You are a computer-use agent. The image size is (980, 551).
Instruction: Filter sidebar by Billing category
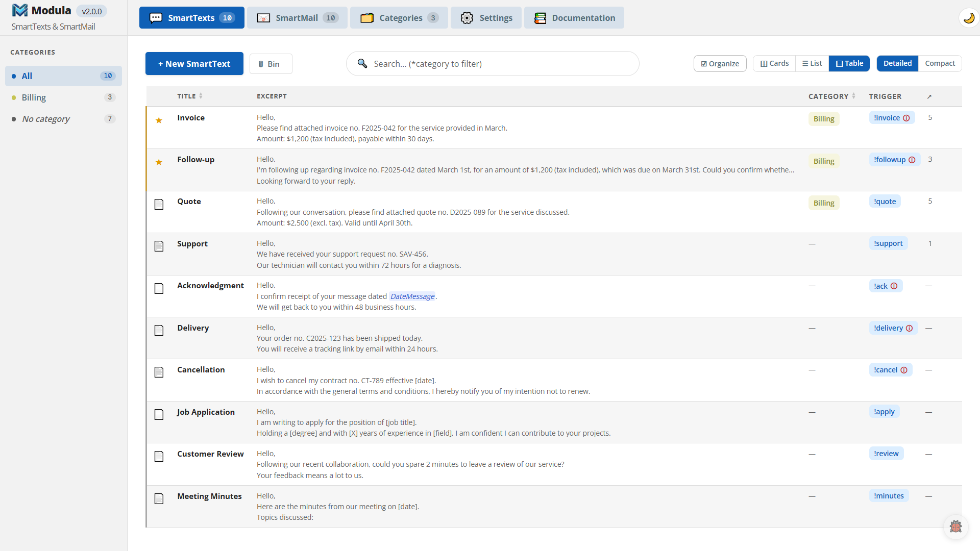pyautogui.click(x=63, y=97)
